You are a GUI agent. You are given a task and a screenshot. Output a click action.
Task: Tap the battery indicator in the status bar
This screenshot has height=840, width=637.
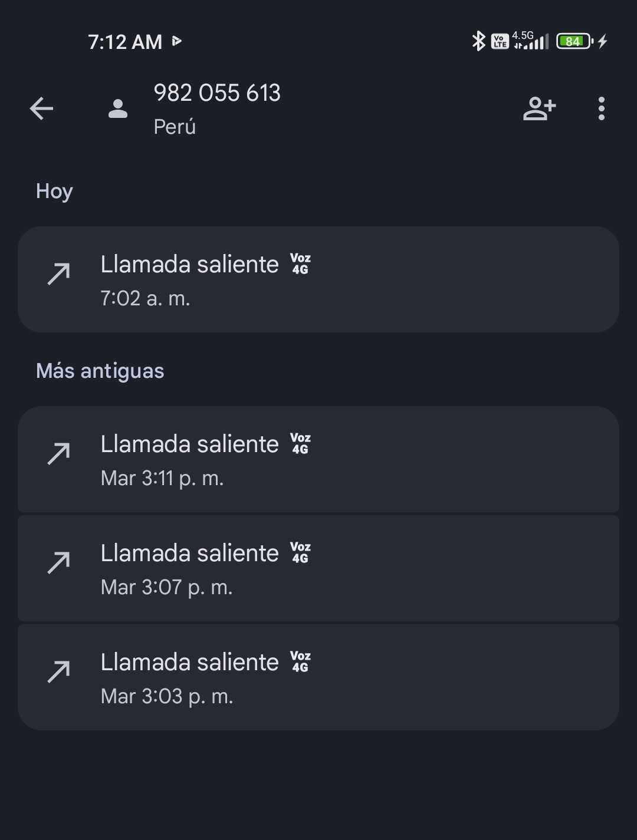(574, 41)
